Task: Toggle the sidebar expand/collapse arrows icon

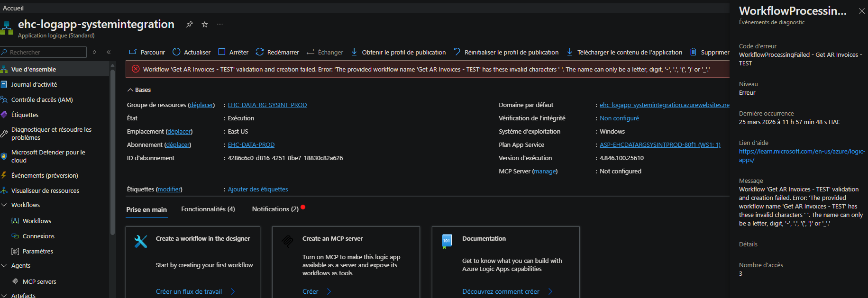Action: pyautogui.click(x=94, y=52)
